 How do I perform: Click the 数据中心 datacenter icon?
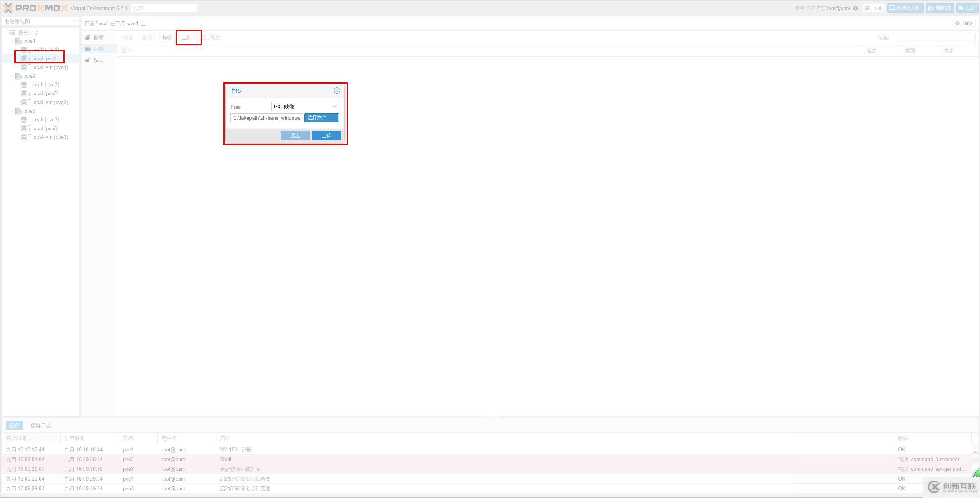(x=12, y=33)
